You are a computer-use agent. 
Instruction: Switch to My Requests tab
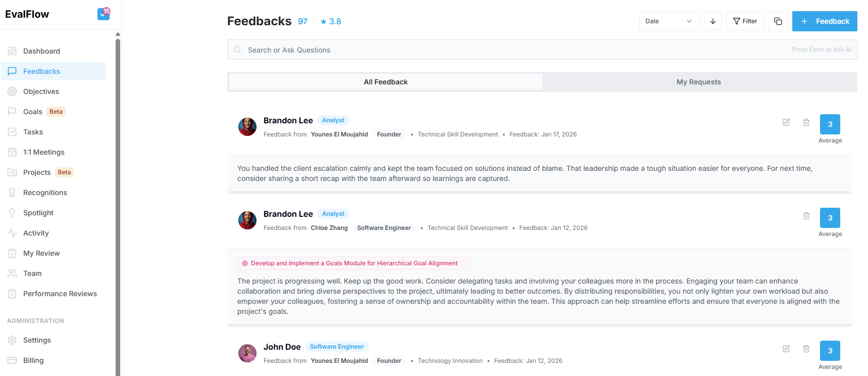698,82
